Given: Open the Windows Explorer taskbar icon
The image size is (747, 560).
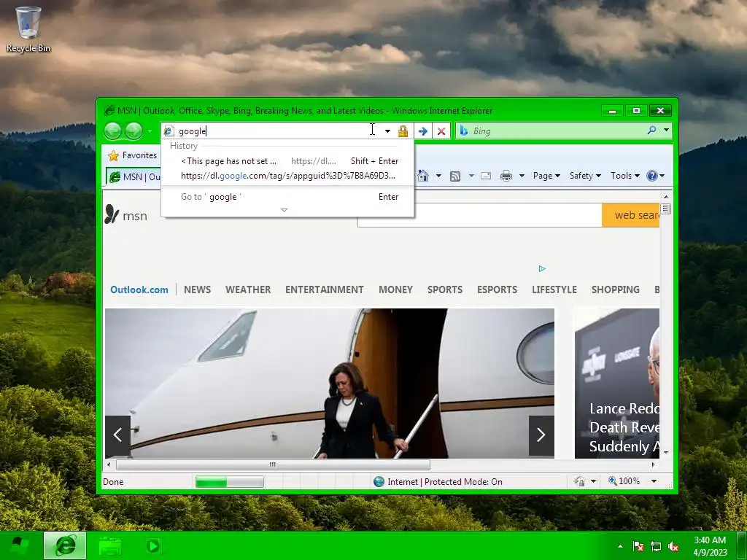Looking at the screenshot, I should 110,546.
